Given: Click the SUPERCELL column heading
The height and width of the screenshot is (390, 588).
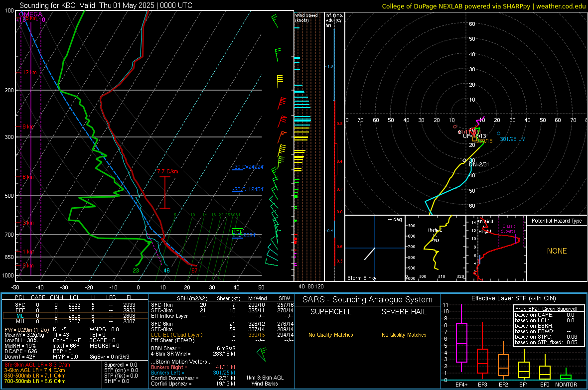Looking at the screenshot, I should [331, 312].
